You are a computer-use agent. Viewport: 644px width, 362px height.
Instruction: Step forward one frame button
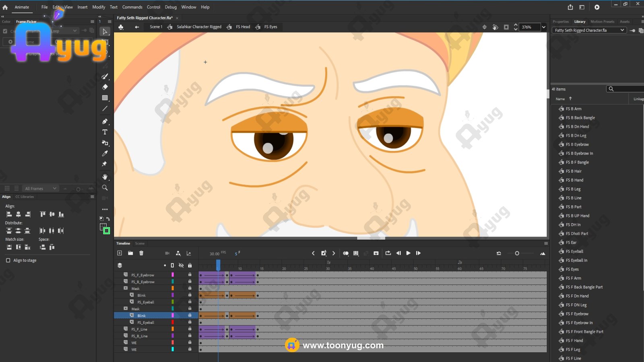tap(418, 253)
